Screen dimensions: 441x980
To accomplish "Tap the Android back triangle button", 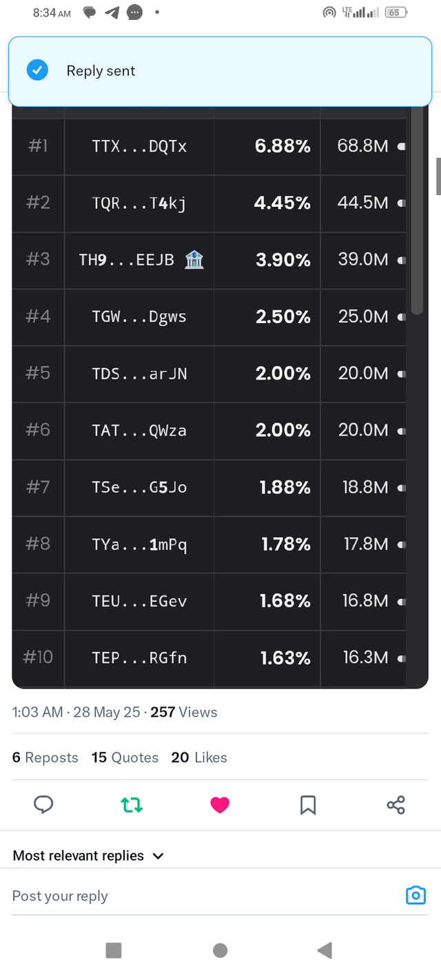I will tap(325, 950).
